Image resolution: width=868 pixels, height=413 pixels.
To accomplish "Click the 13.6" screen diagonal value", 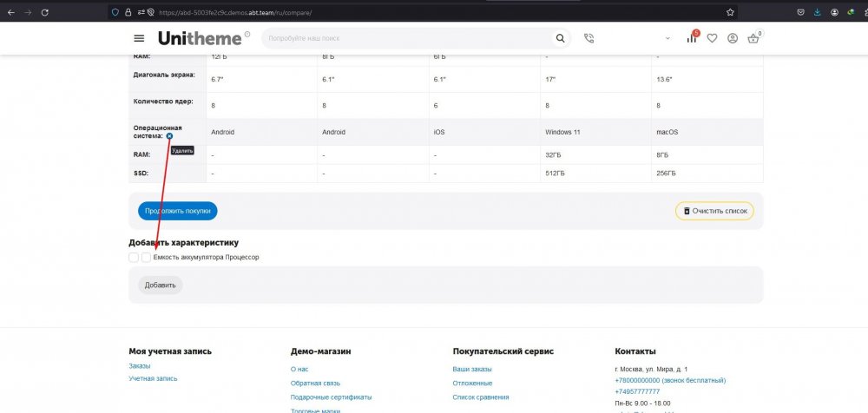I will pos(664,80).
